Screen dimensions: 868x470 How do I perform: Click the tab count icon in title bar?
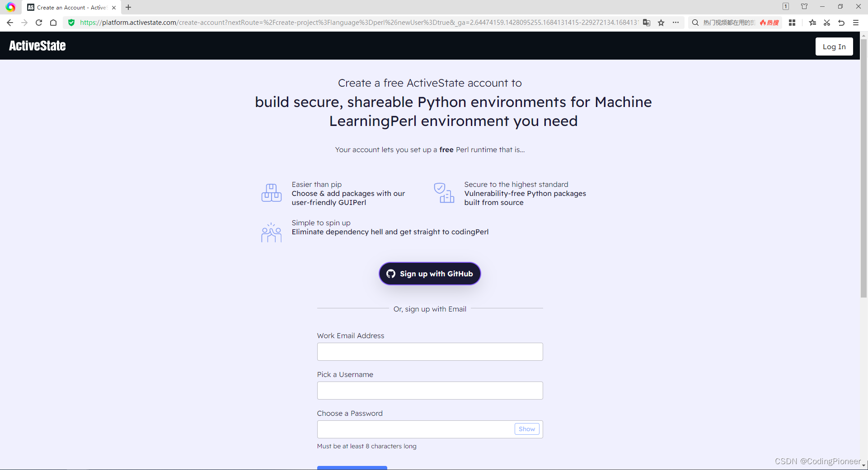pyautogui.click(x=786, y=6)
